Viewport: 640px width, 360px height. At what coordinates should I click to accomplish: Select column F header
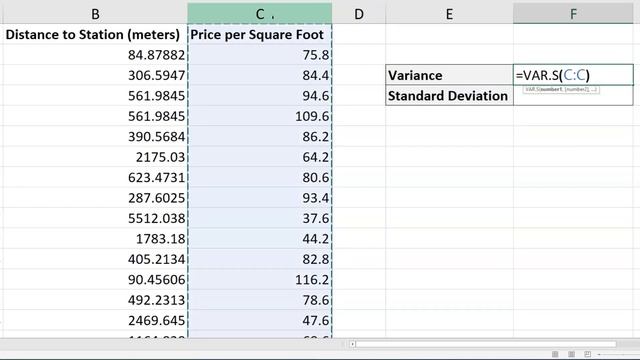click(x=573, y=14)
